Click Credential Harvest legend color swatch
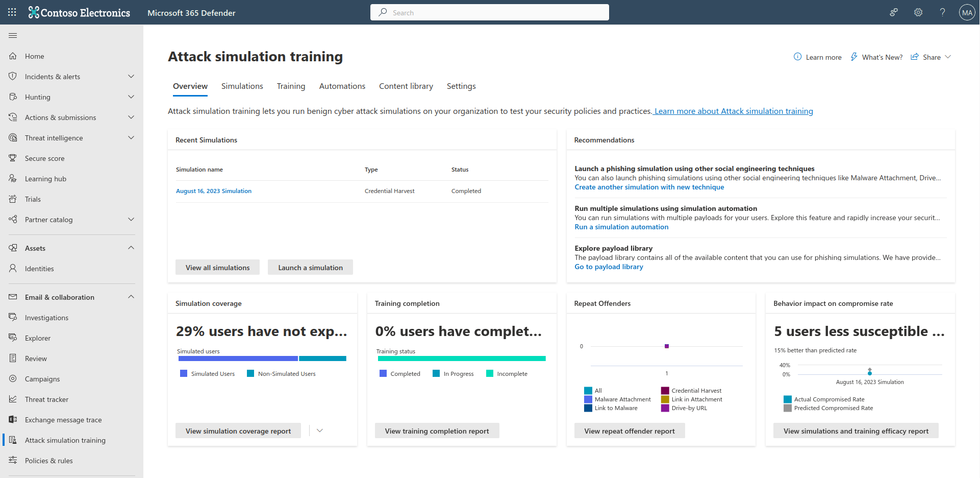This screenshot has height=478, width=980. 665,391
